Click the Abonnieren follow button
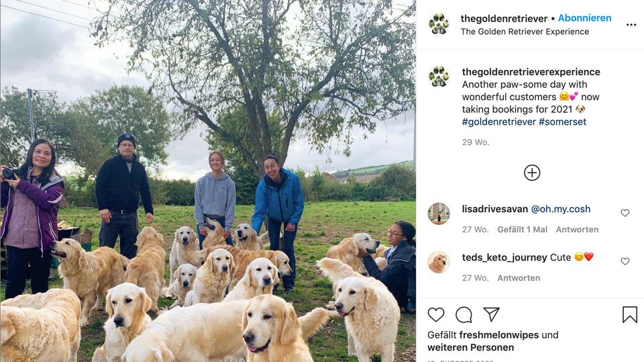 584,18
